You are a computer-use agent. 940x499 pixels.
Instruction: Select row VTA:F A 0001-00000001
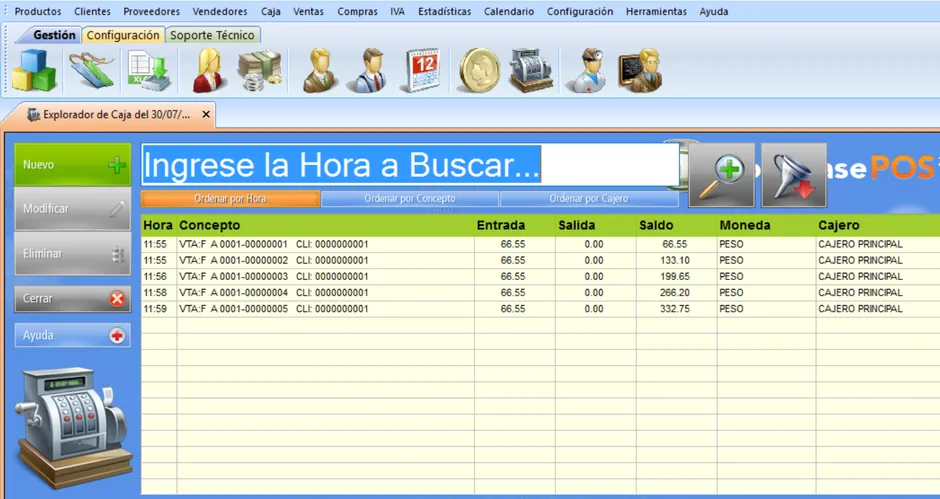tap(540, 244)
